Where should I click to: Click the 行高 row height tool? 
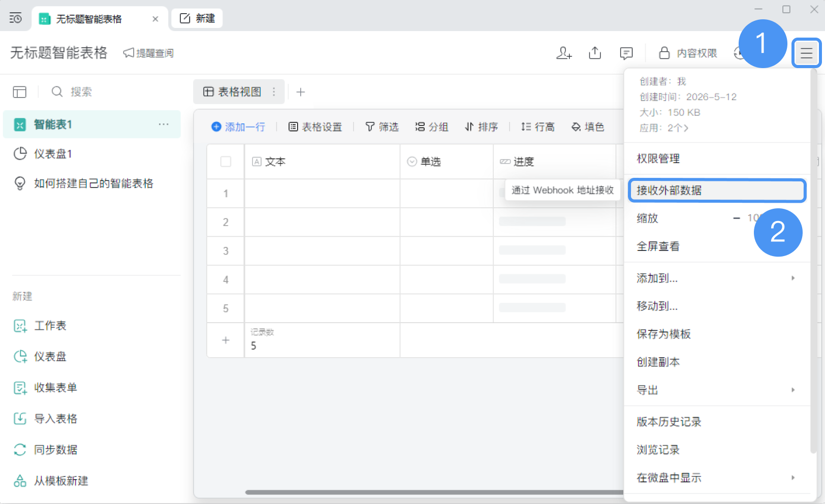(537, 127)
